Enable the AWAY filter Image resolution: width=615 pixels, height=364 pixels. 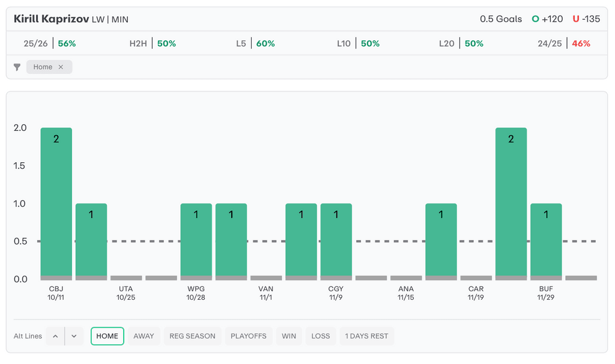point(144,336)
